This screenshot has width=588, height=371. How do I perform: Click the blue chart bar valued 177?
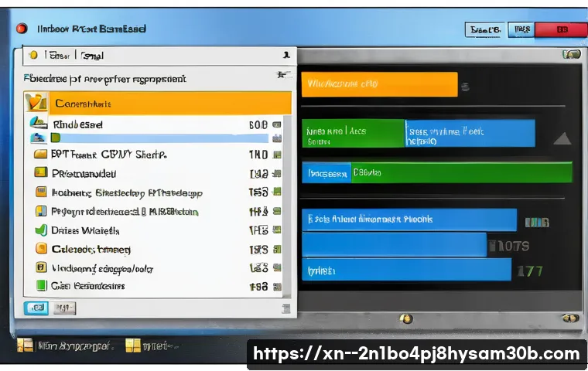pyautogui.click(x=406, y=270)
